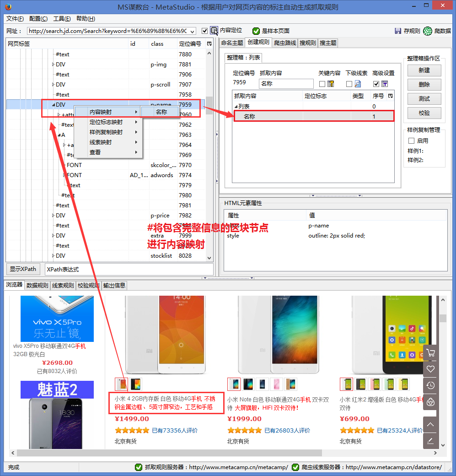This screenshot has width=456, height=476.
Task: Collapse the 列表 node in 抓取内容 table
Action: coord(236,107)
